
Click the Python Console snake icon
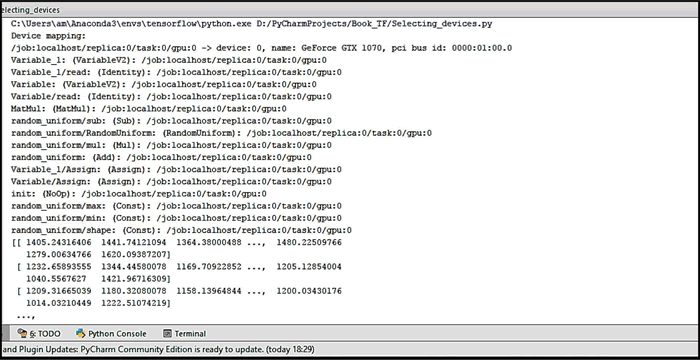click(81, 333)
